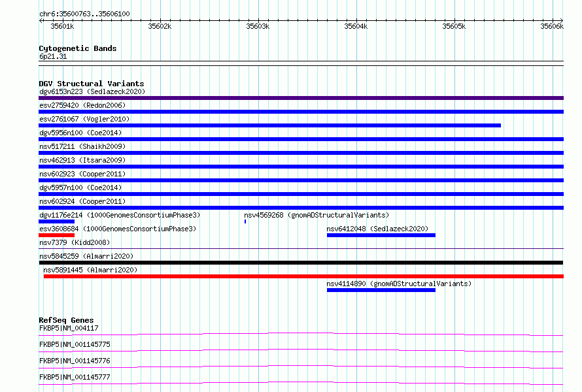This screenshot has width=582, height=392.
Task: Click the black nsv5845259 (Almarri2020) bar
Action: point(301,263)
